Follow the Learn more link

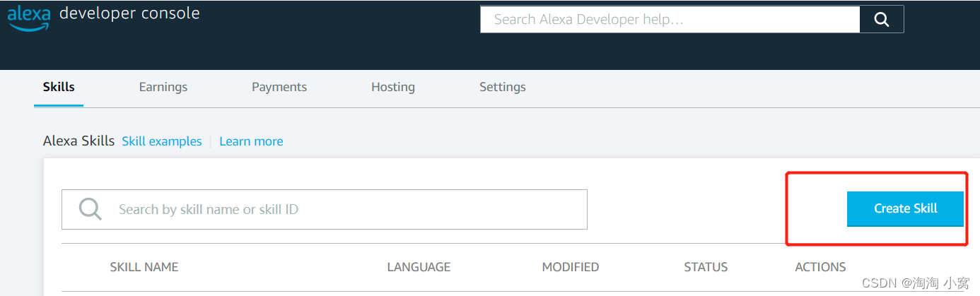tap(251, 141)
